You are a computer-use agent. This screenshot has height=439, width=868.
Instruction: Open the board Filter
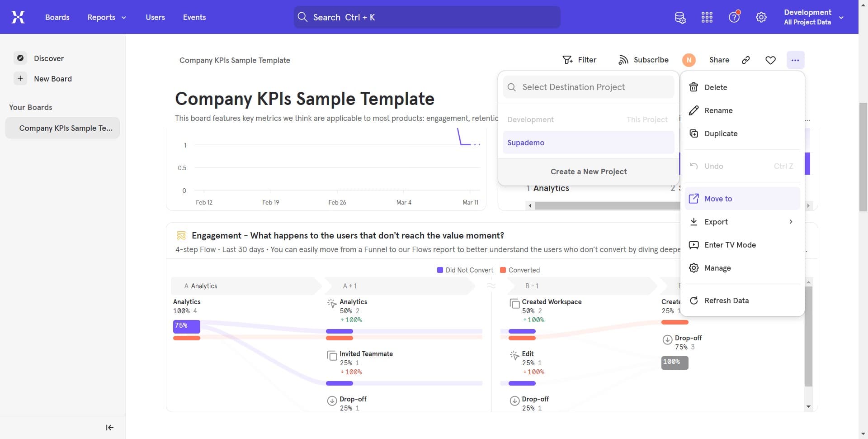[580, 60]
